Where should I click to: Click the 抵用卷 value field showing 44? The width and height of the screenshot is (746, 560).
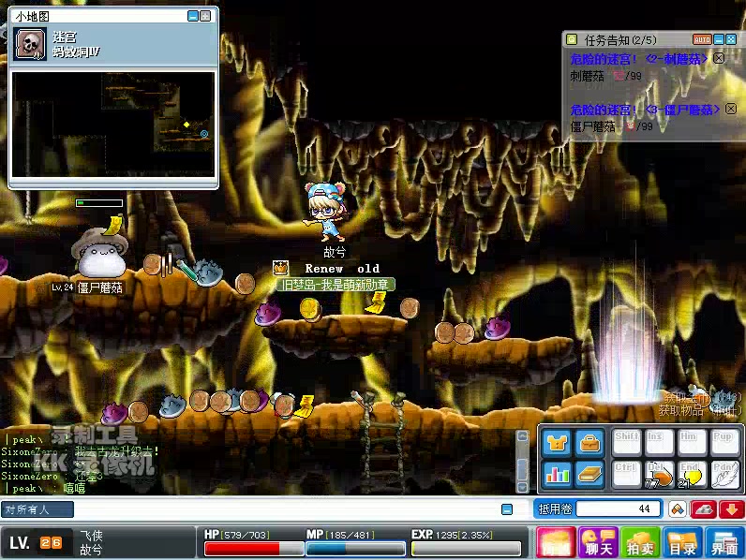tap(618, 509)
